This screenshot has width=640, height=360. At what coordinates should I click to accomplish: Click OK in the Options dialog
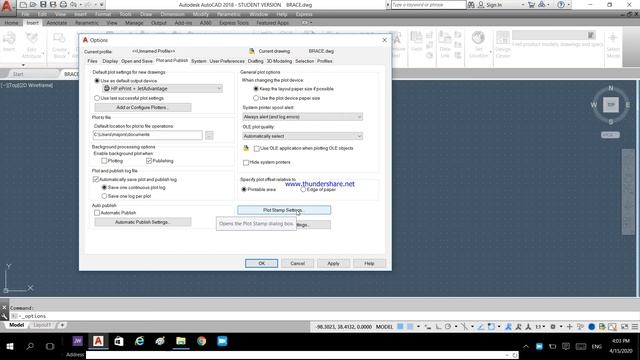pos(262,263)
